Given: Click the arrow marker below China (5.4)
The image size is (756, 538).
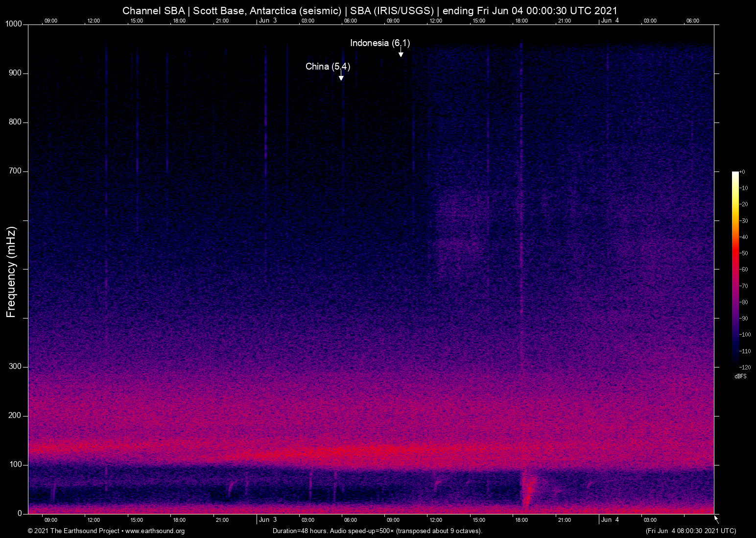Looking at the screenshot, I should (x=341, y=76).
